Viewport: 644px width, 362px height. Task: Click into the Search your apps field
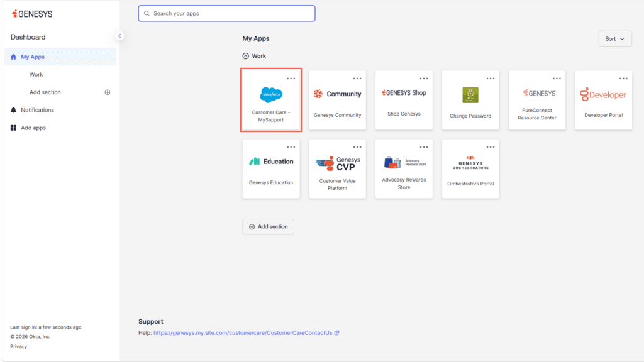coord(226,14)
